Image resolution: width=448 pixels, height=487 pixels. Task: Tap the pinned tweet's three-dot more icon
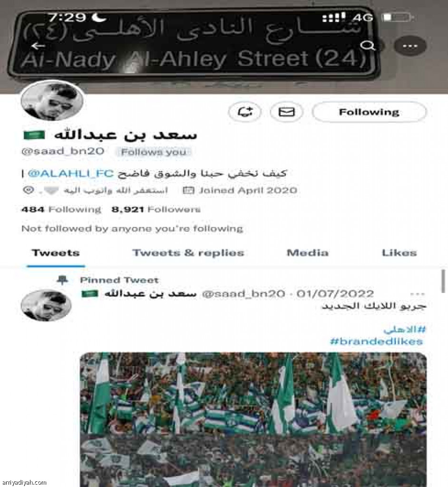(417, 294)
